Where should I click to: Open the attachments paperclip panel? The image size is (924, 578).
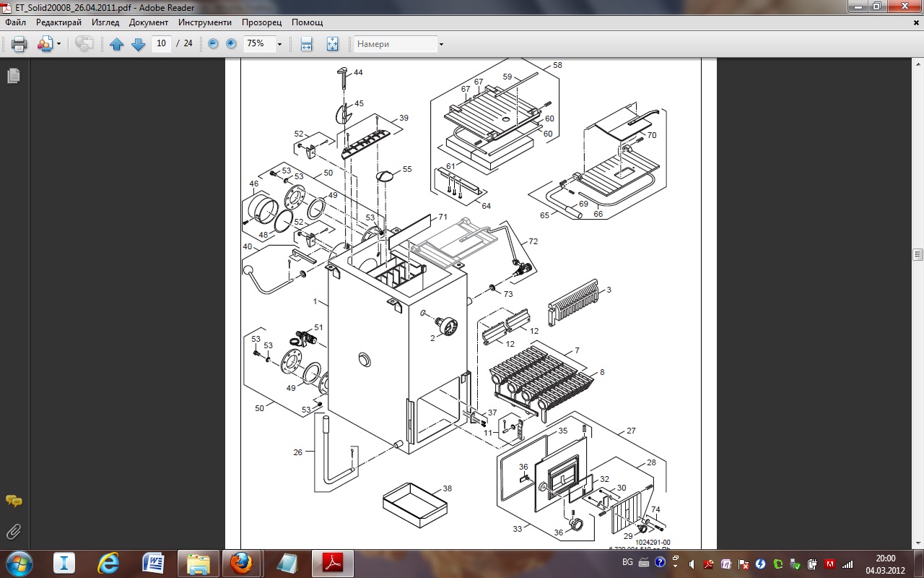pos(14,532)
